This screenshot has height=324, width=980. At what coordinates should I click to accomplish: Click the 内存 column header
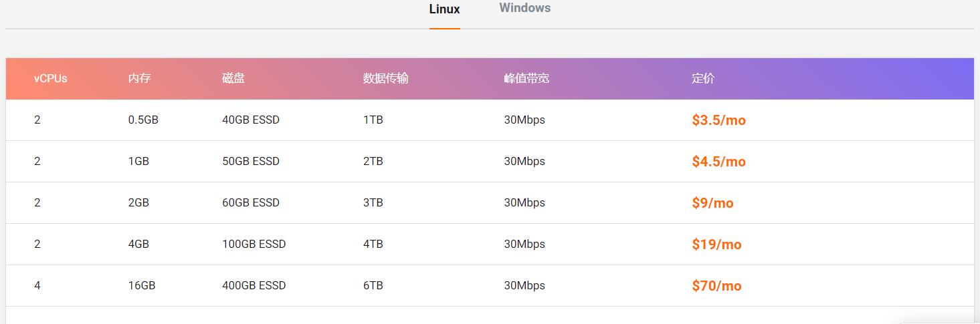pos(139,78)
